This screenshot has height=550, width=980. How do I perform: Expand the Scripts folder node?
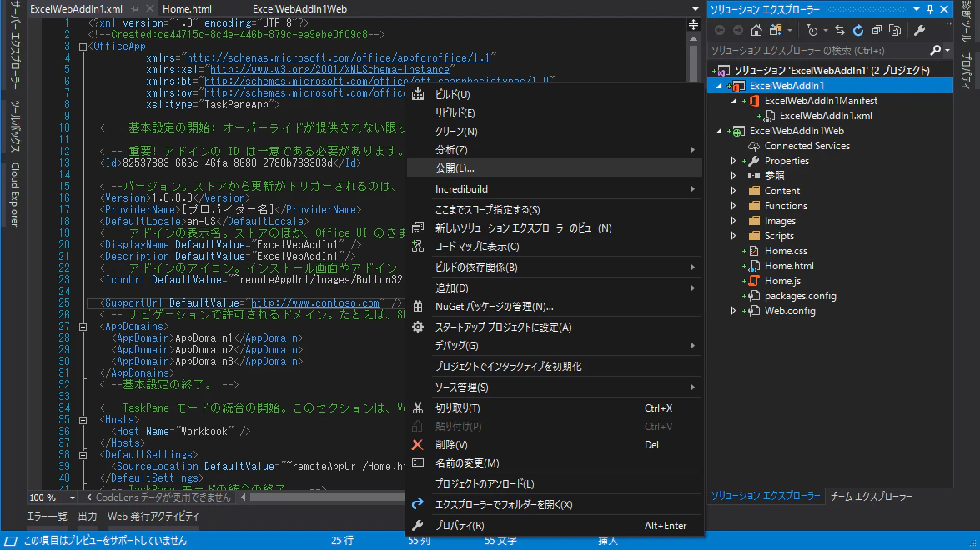[x=734, y=235]
